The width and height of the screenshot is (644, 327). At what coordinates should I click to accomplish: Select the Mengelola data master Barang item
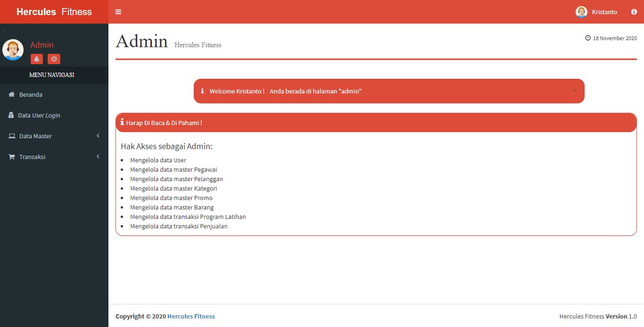172,207
